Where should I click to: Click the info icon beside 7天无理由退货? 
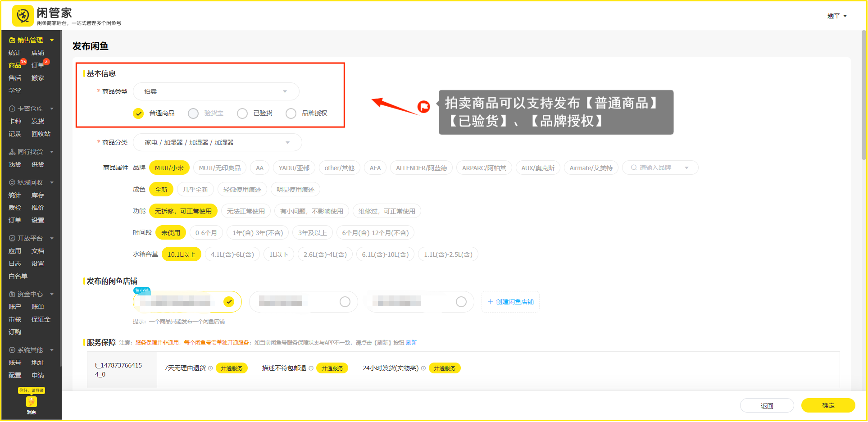coord(210,368)
